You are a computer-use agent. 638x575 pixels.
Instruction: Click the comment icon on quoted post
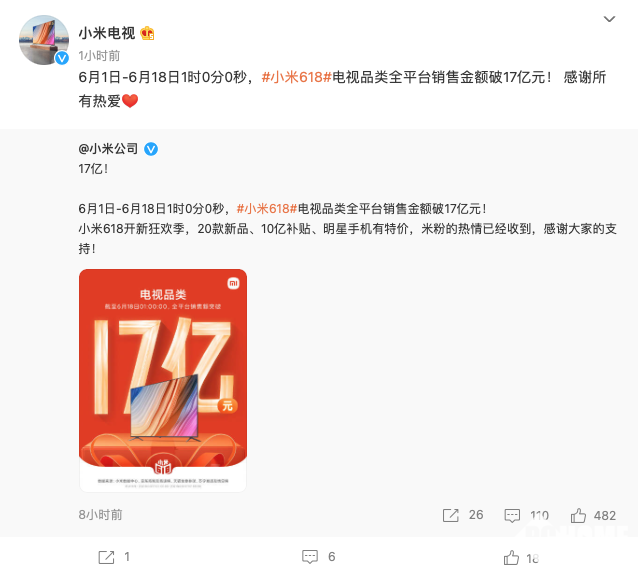[x=512, y=516]
